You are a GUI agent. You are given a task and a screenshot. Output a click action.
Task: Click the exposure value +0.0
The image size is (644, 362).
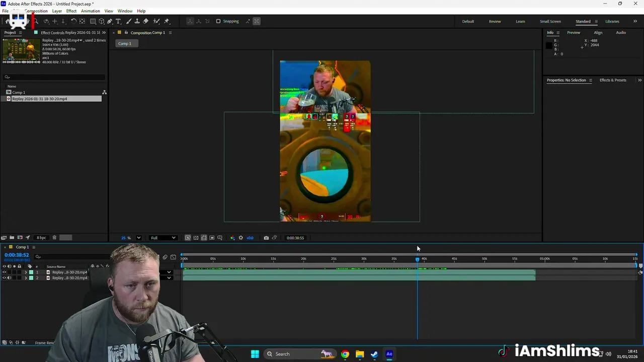coord(250,238)
